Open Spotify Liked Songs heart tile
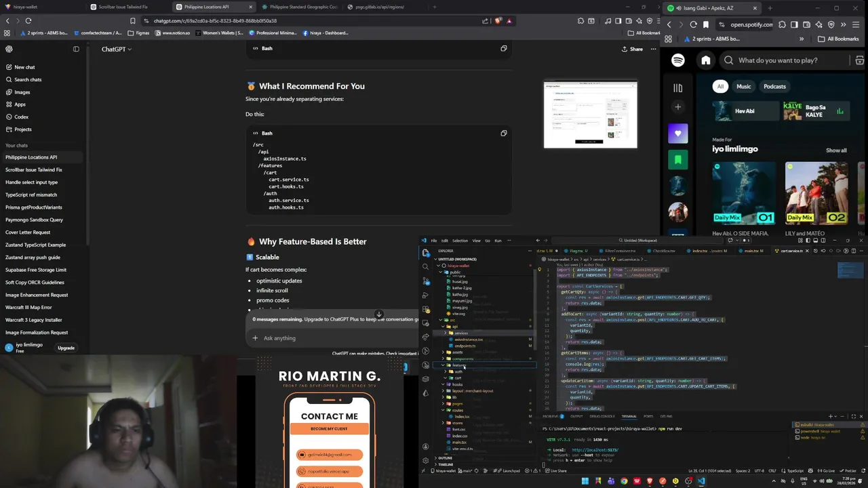868x488 pixels. 677,134
